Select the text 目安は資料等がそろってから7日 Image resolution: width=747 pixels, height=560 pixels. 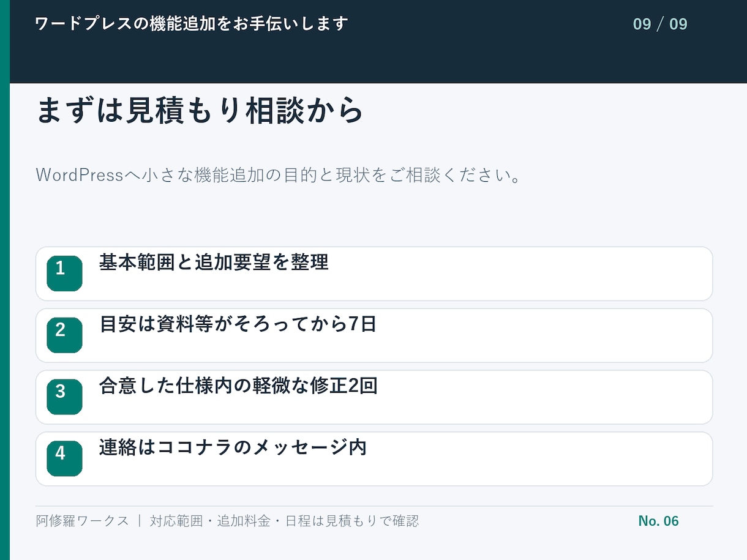point(238,324)
